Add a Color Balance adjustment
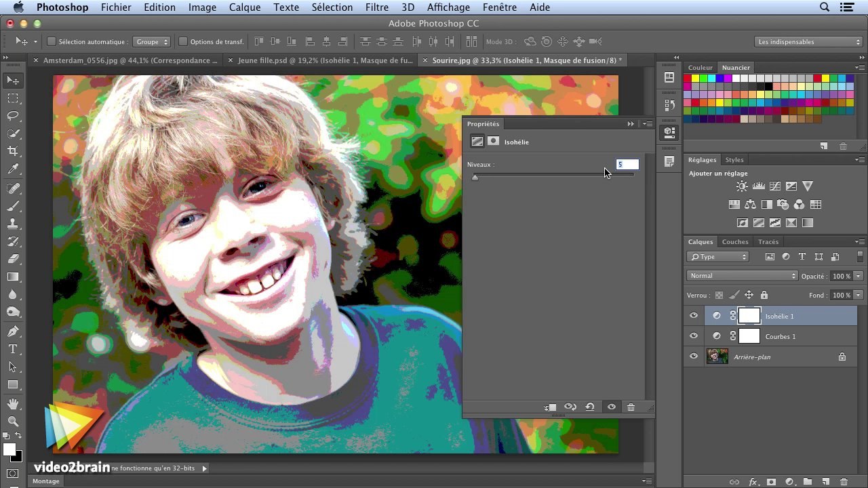 (750, 205)
